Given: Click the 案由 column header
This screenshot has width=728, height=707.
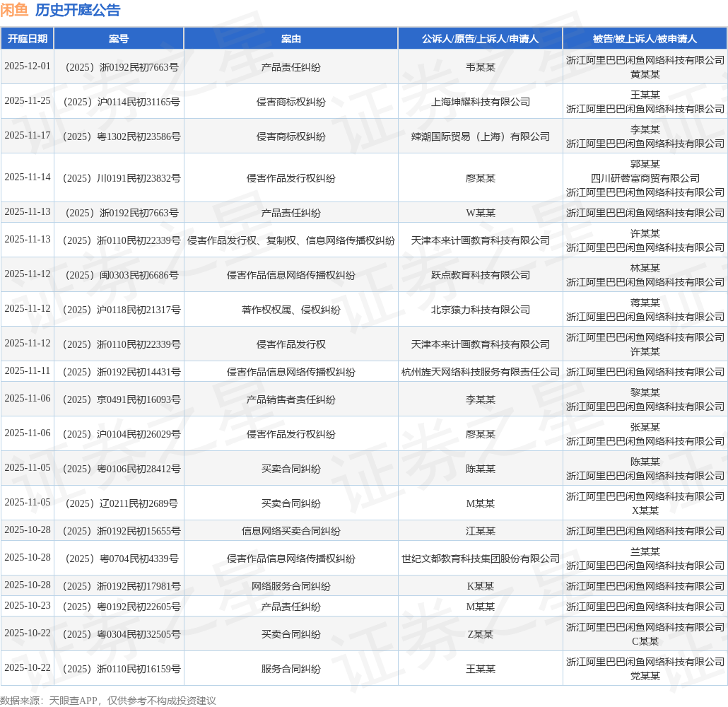Looking at the screenshot, I should tap(290, 39).
